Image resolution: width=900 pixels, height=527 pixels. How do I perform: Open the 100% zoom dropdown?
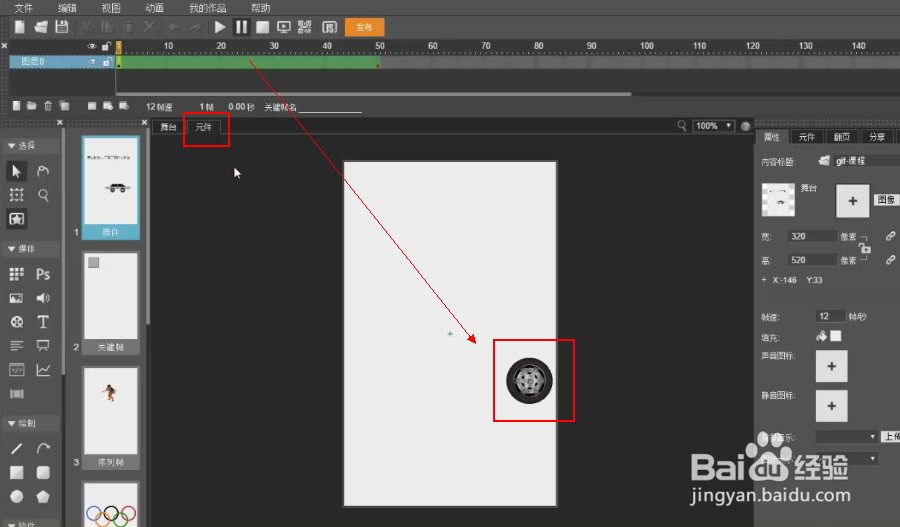coord(713,126)
